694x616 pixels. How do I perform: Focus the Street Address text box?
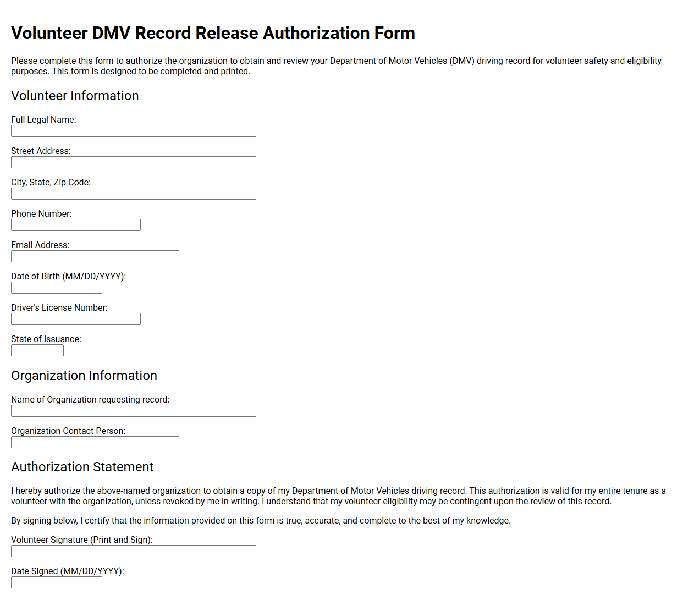[x=134, y=162]
